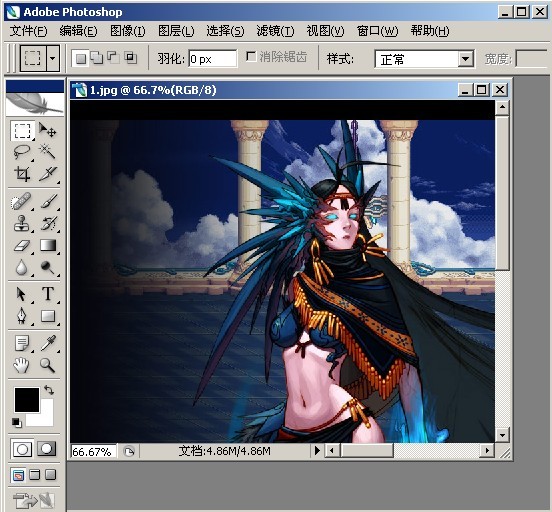This screenshot has width=552, height=512.
Task: Open the 滤镜(T) menu
Action: coord(275,31)
